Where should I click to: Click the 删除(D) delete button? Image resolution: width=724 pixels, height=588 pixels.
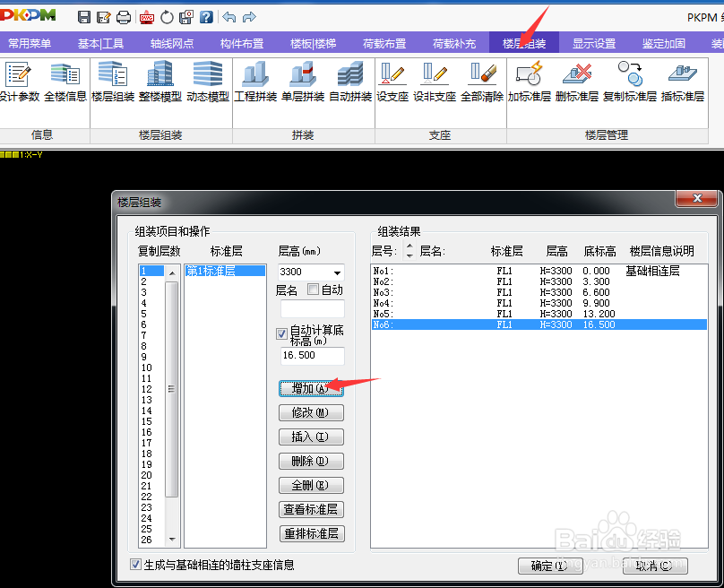(x=311, y=461)
